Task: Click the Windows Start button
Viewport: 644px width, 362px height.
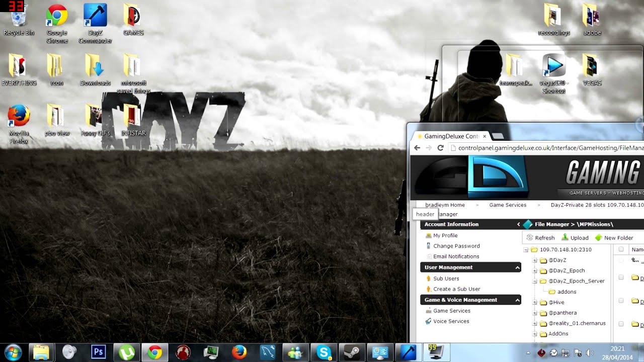Action: tap(13, 352)
